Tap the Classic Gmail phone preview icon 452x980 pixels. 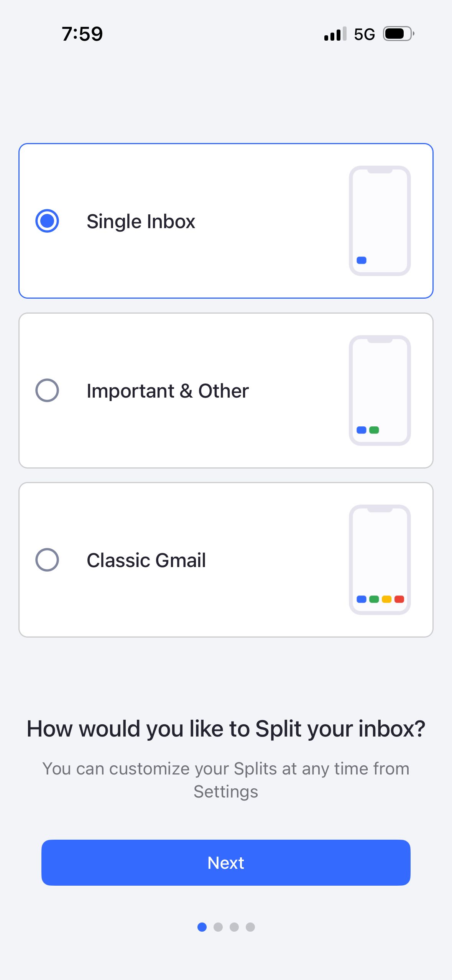[380, 560]
